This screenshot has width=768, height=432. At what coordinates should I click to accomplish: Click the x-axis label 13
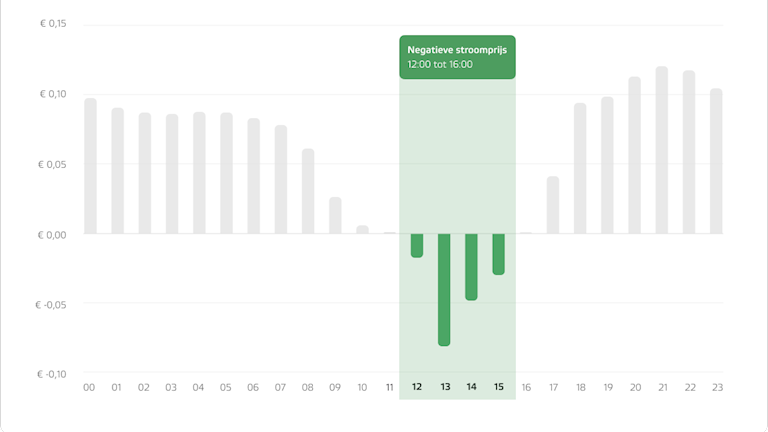point(444,387)
